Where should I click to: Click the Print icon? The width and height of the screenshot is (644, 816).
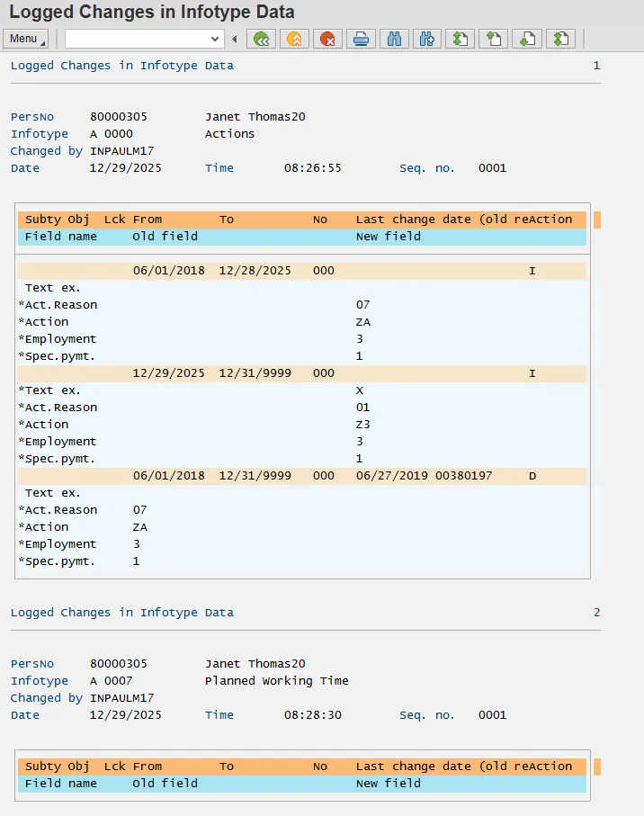[361, 39]
